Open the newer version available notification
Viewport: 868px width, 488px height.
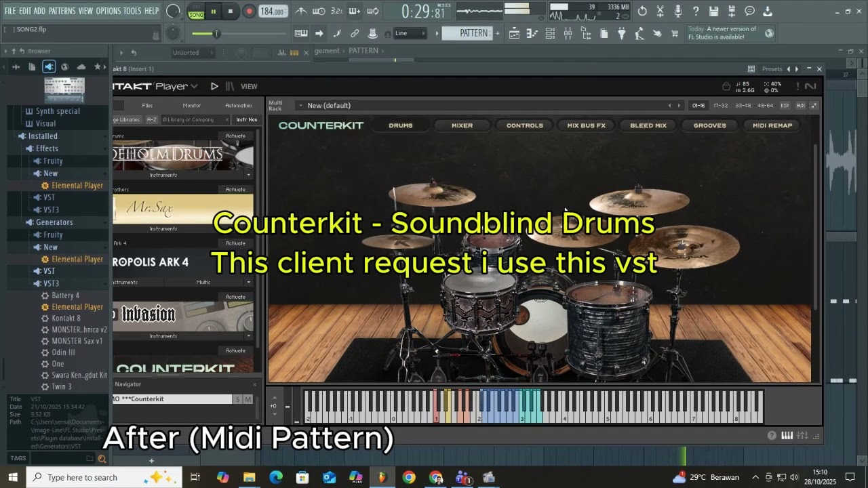tap(730, 33)
